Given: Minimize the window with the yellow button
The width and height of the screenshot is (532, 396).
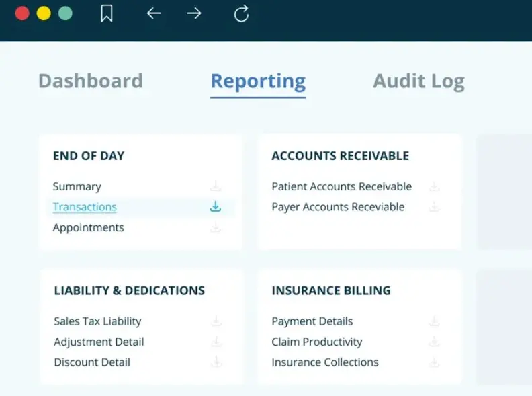Looking at the screenshot, I should 44,13.
